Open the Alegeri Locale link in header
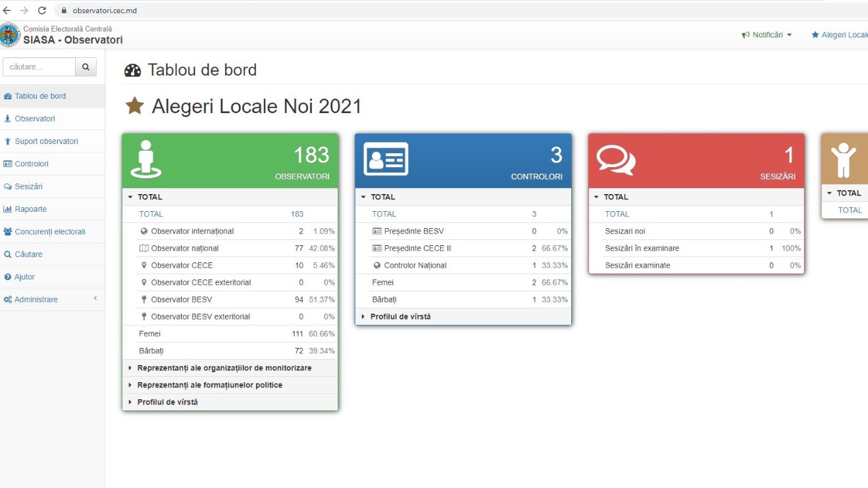This screenshot has width=868, height=488. tap(842, 35)
